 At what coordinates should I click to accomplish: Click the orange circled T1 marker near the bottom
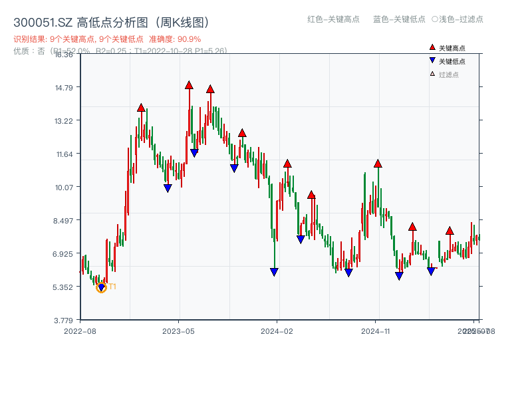pos(101,287)
